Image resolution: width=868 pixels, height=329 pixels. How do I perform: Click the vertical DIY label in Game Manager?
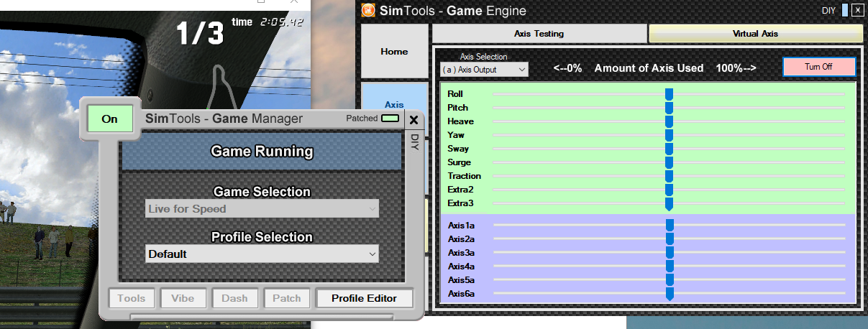pyautogui.click(x=414, y=142)
